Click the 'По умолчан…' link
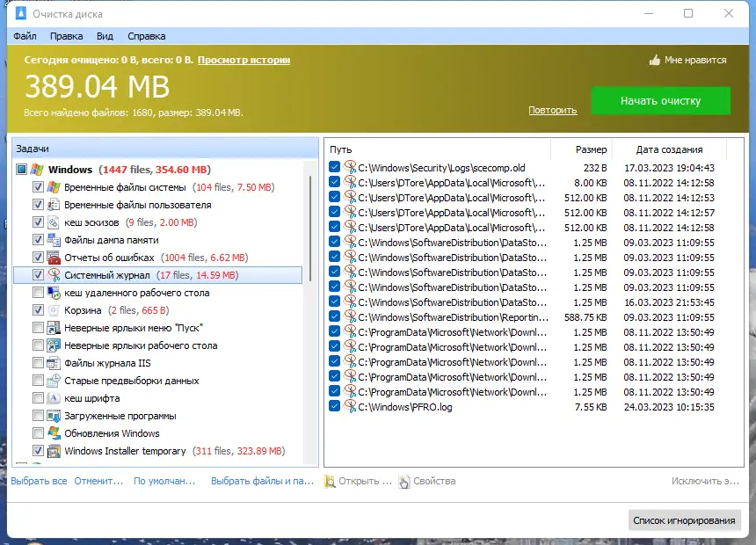This screenshot has height=545, width=756. [164, 482]
